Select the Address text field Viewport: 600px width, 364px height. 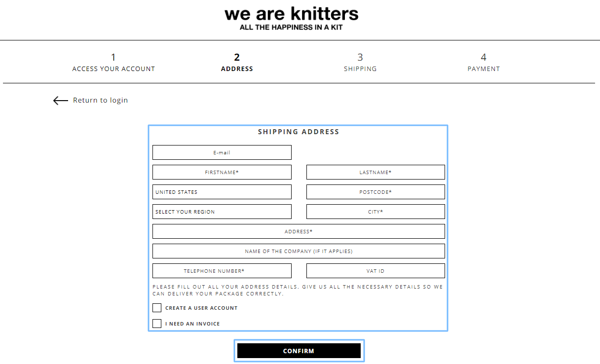299,231
